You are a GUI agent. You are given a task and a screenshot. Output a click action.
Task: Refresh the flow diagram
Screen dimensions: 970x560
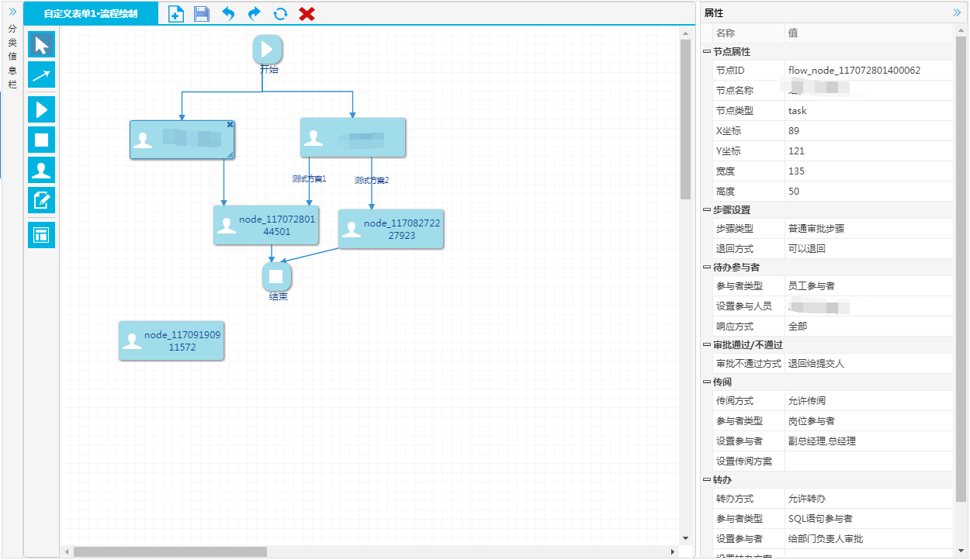click(x=281, y=14)
